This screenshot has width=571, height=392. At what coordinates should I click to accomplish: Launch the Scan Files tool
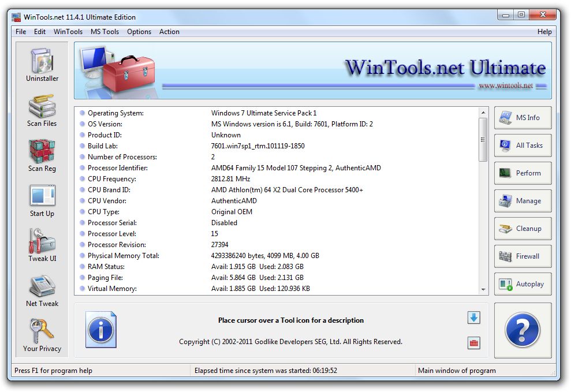(42, 110)
